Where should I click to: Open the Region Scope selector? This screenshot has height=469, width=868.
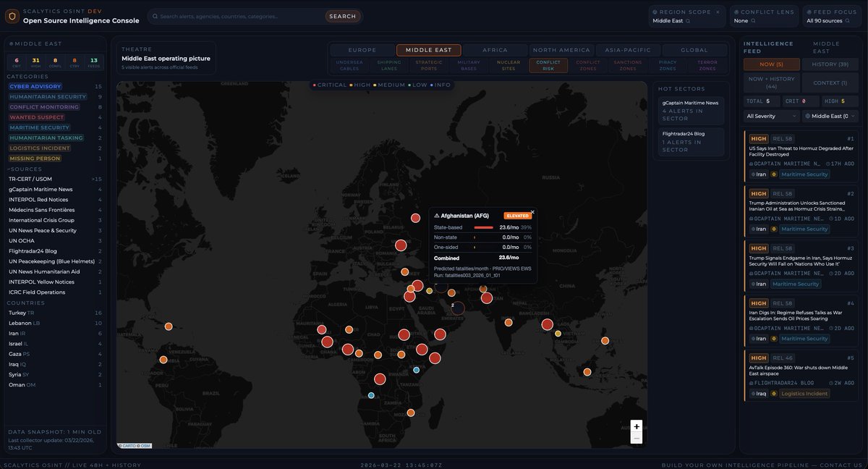pyautogui.click(x=686, y=16)
